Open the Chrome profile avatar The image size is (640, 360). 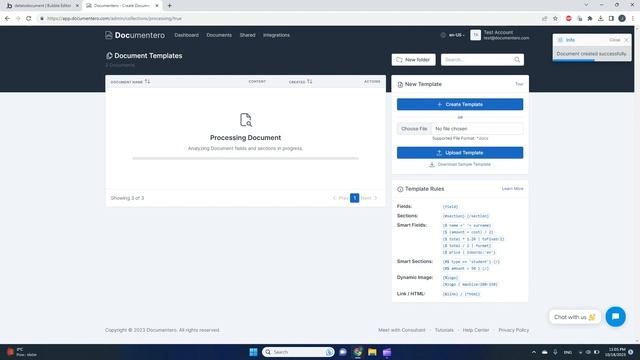(622, 18)
